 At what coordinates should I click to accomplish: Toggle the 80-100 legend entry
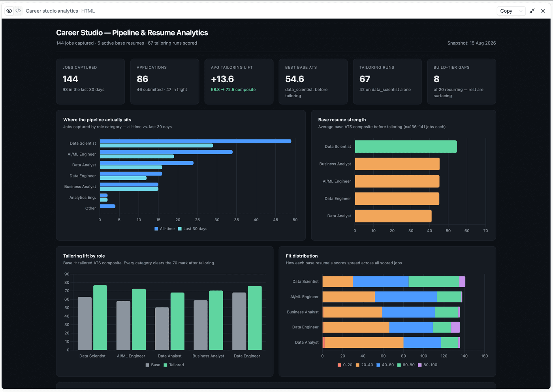pyautogui.click(x=428, y=365)
